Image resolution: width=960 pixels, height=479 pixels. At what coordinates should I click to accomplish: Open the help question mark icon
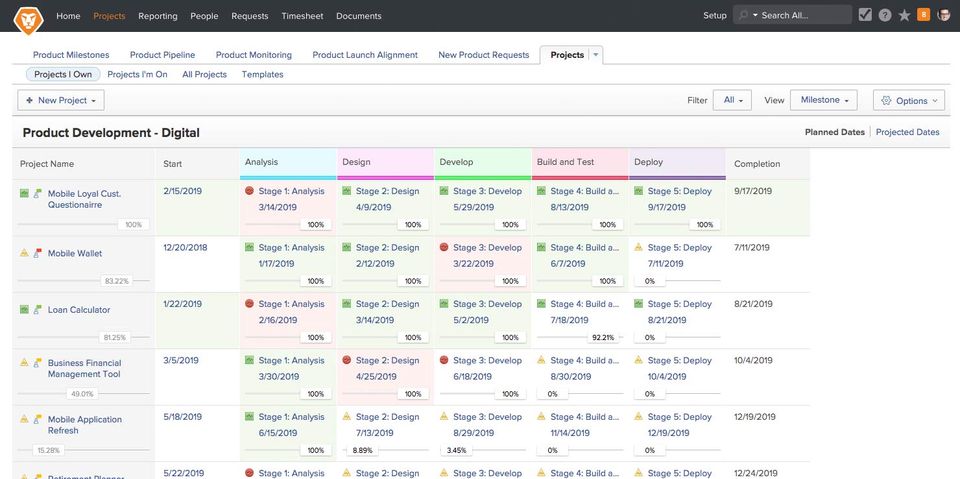tap(885, 16)
